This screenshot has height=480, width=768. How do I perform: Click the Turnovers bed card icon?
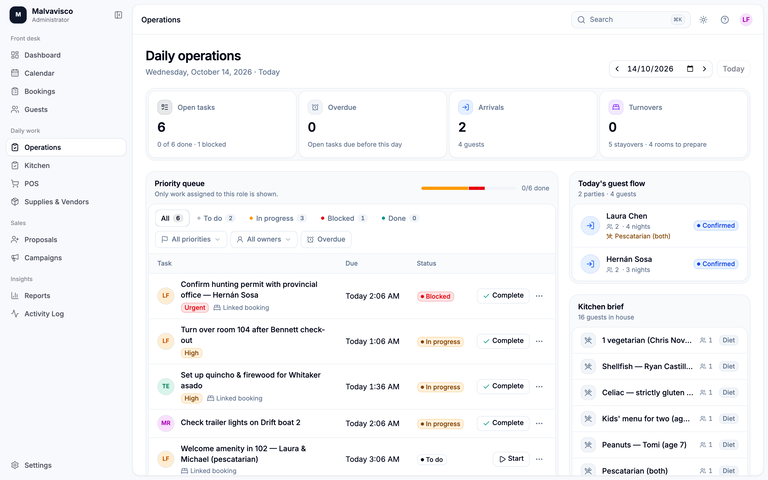(x=616, y=107)
